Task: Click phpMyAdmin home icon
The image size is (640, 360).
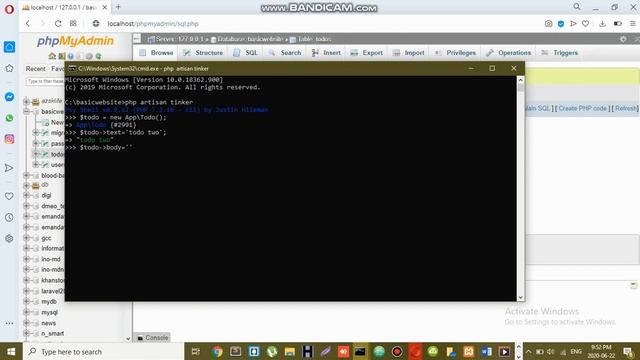Action: (52, 56)
